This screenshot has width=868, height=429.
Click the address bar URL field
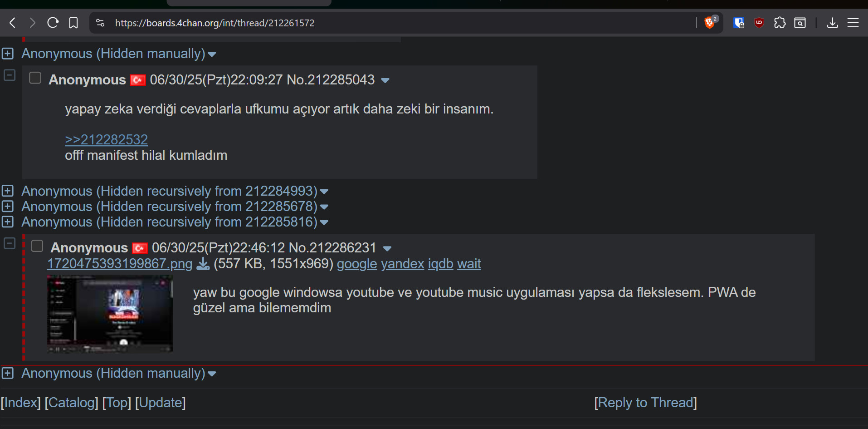[404, 23]
